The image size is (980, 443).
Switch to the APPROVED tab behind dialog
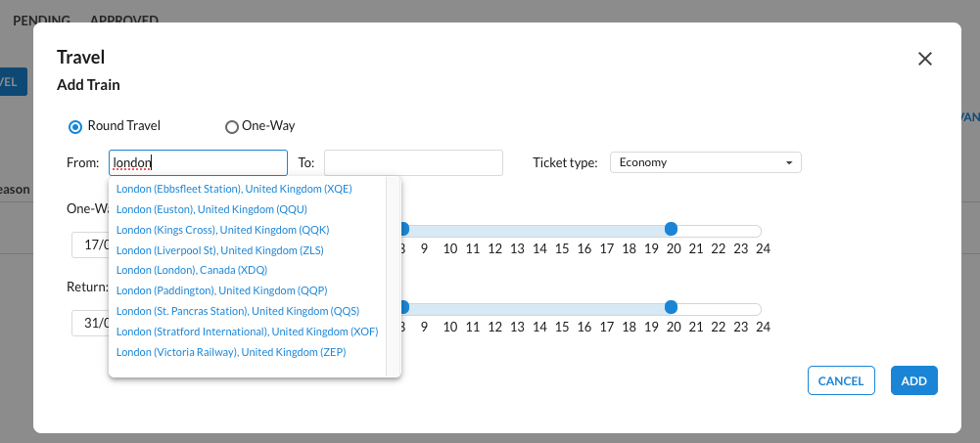tap(123, 20)
